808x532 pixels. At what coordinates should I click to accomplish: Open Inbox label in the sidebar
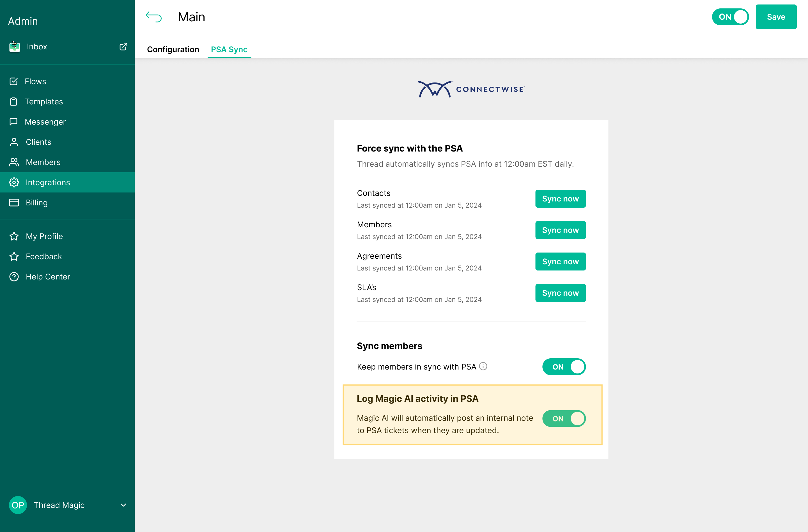point(37,47)
